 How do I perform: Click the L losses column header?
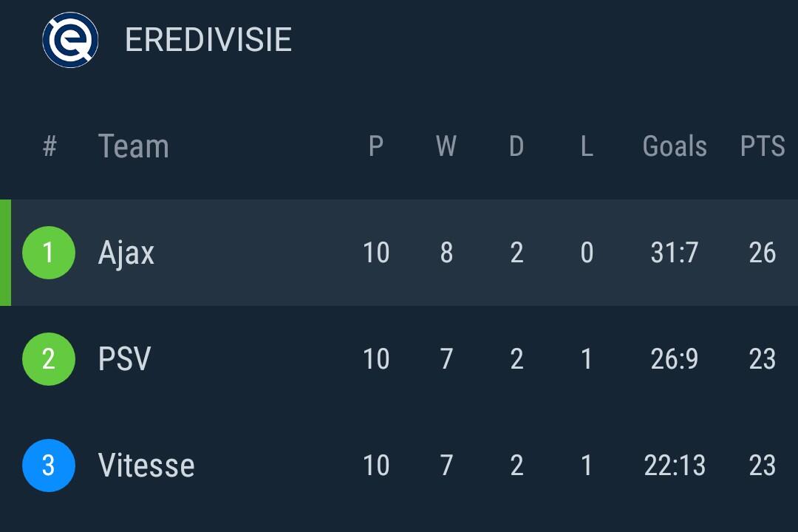click(587, 146)
